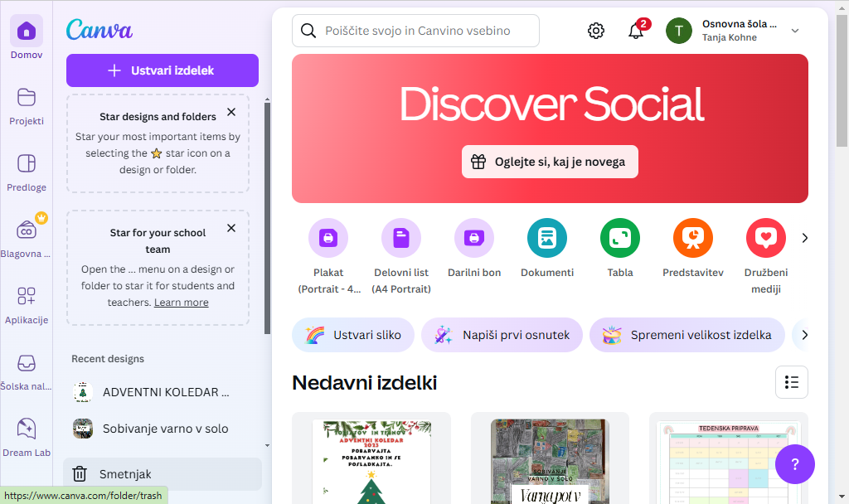The image size is (849, 504).
Task: Open the account dropdown next to Tanja Kohne
Action: [x=795, y=31]
